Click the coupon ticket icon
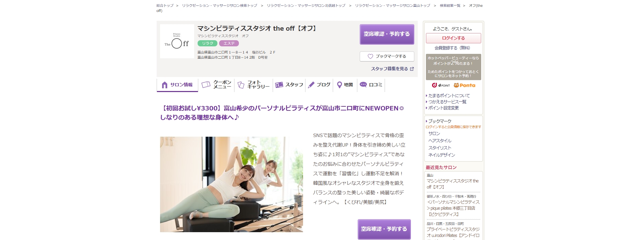The image size is (644, 240). (206, 85)
